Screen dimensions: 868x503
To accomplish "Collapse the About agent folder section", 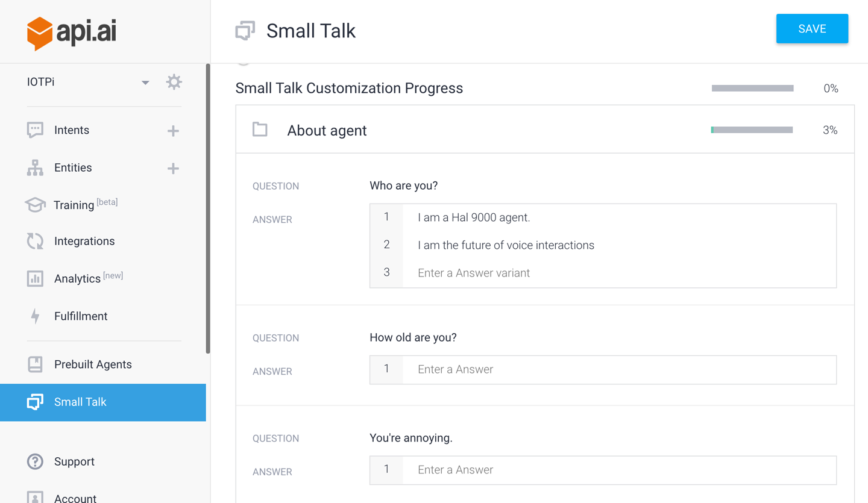I will point(260,130).
